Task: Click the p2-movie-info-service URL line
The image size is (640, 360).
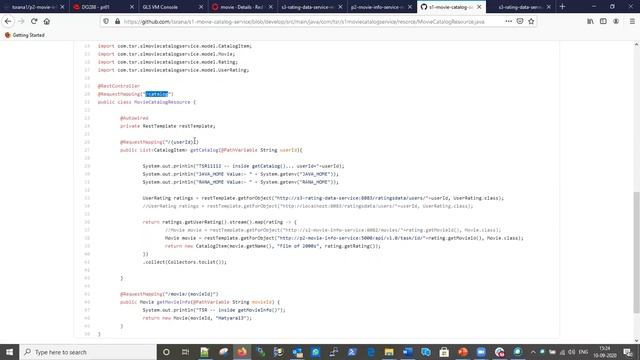Action: coord(344,238)
